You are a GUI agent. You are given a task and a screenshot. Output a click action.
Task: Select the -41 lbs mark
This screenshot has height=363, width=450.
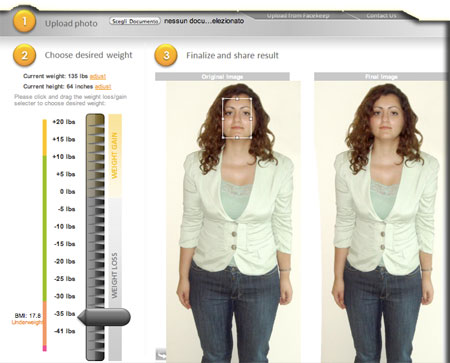[65, 331]
